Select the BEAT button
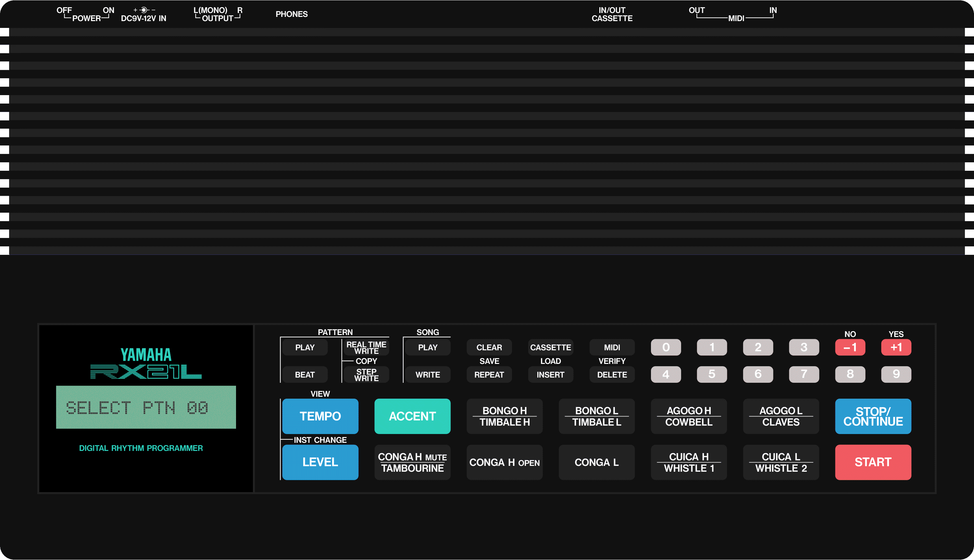Image resolution: width=974 pixels, height=560 pixels. coord(305,375)
